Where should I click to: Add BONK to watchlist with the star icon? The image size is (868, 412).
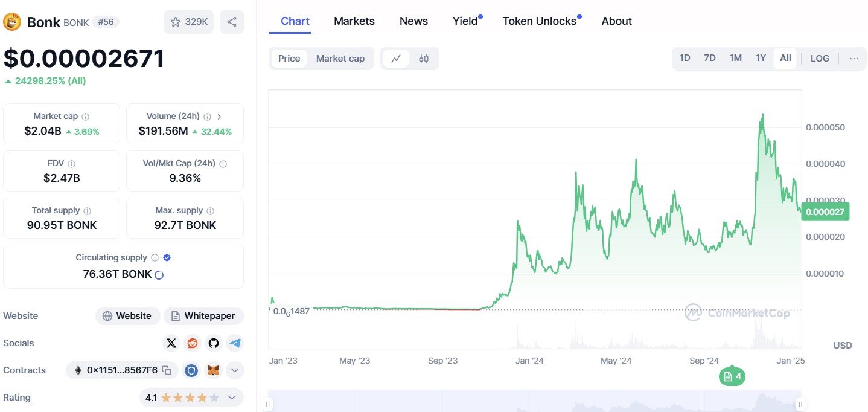175,21
